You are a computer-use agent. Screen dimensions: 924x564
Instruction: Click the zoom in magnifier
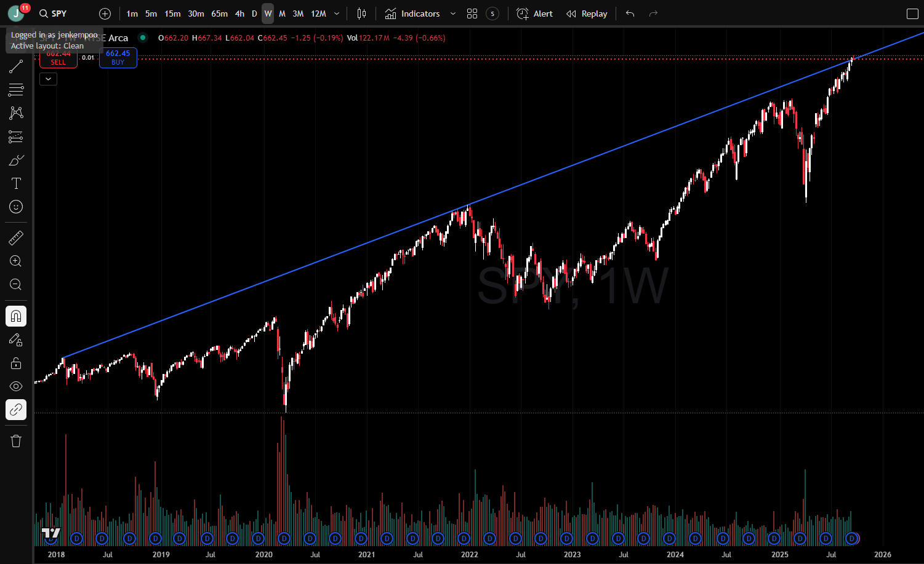tap(16, 261)
